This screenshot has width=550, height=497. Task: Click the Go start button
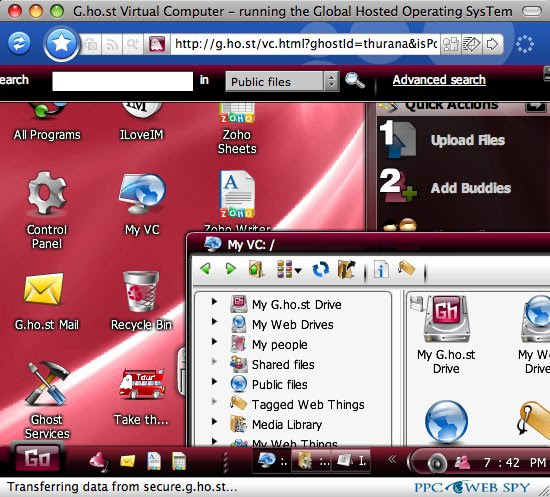pos(37,458)
